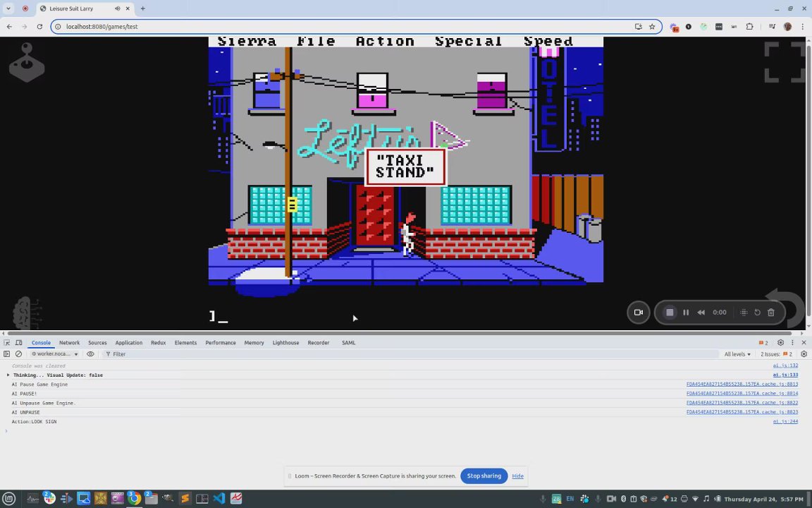Open the Memory tab

[254, 343]
